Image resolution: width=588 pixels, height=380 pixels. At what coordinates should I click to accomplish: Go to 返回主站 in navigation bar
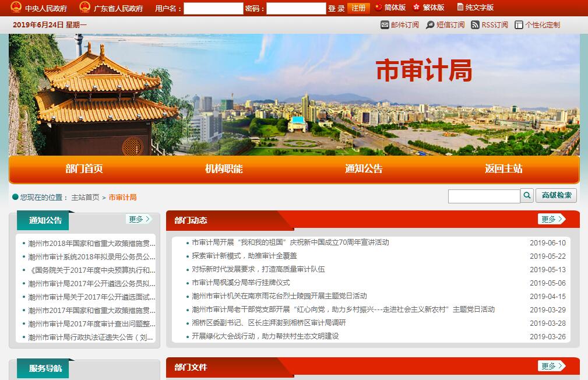[x=504, y=169]
